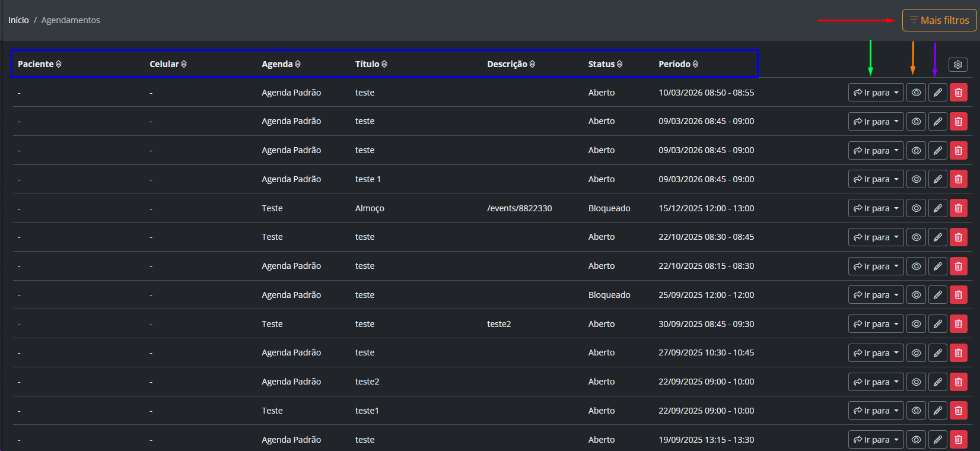Select the /events/8822330 description cell
The height and width of the screenshot is (451, 980).
tap(520, 208)
